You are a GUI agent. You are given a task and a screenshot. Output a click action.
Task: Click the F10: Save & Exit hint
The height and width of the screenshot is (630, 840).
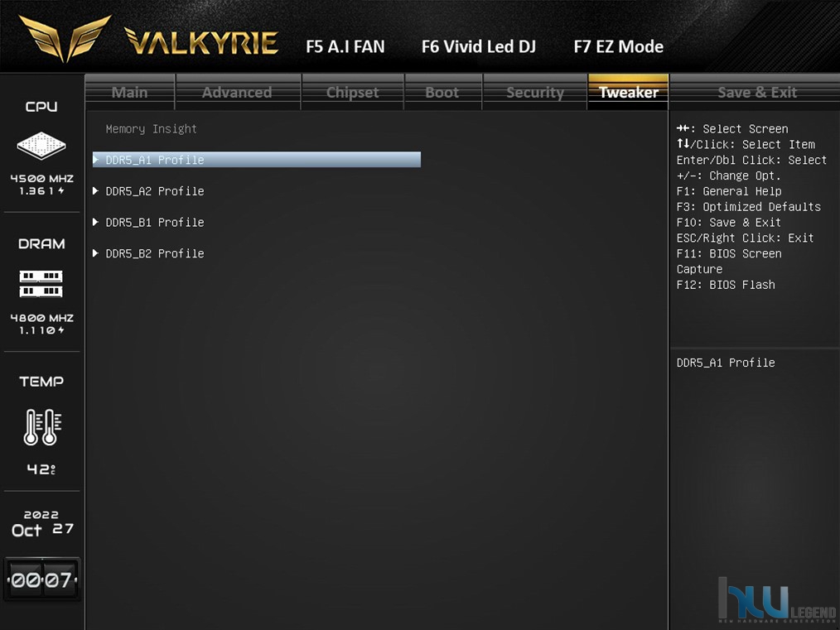729,222
